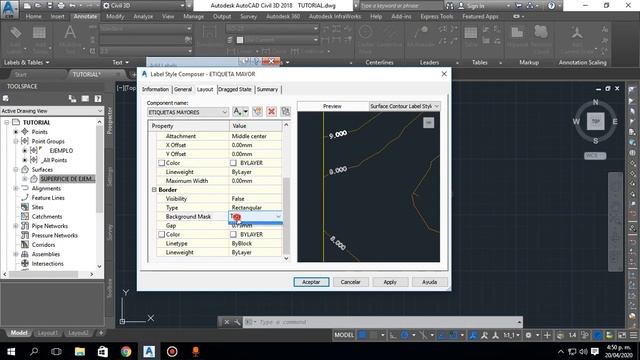
Task: Open the annotation scale 1:1 dropdown
Action: [x=511, y=335]
